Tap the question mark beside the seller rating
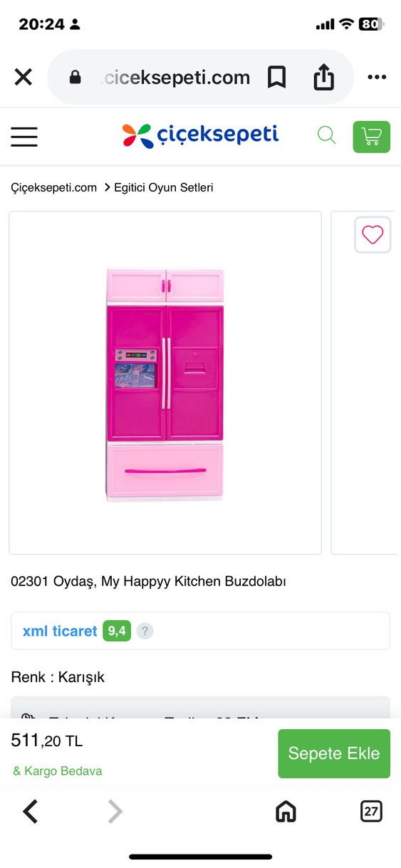The width and height of the screenshot is (401, 868). click(x=145, y=631)
